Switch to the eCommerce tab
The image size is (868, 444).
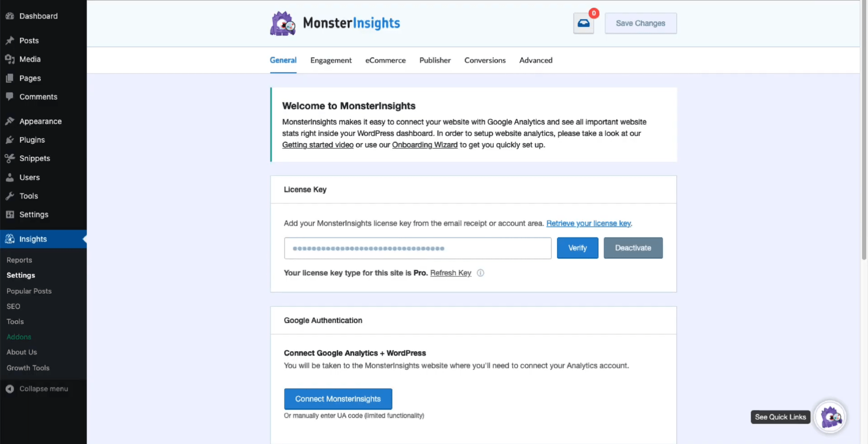385,60
